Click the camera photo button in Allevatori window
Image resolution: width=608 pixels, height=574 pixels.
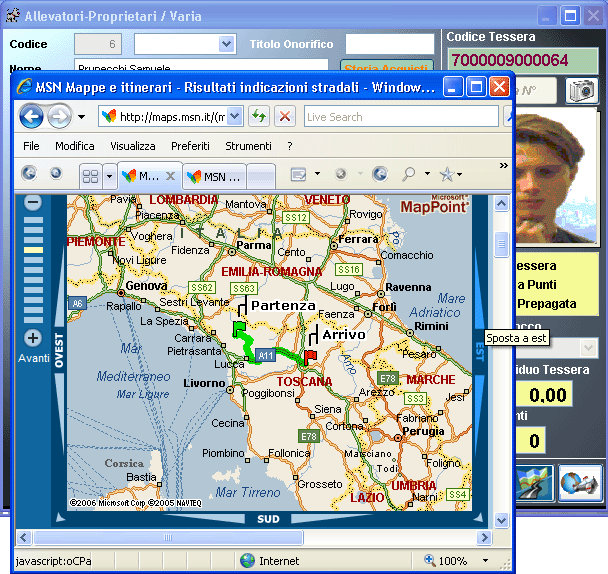pyautogui.click(x=582, y=90)
